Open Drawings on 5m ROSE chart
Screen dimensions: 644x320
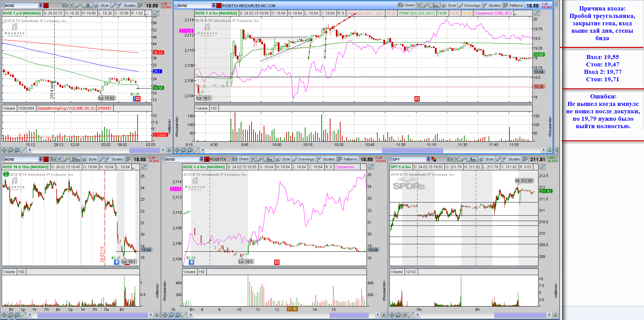click(x=304, y=159)
